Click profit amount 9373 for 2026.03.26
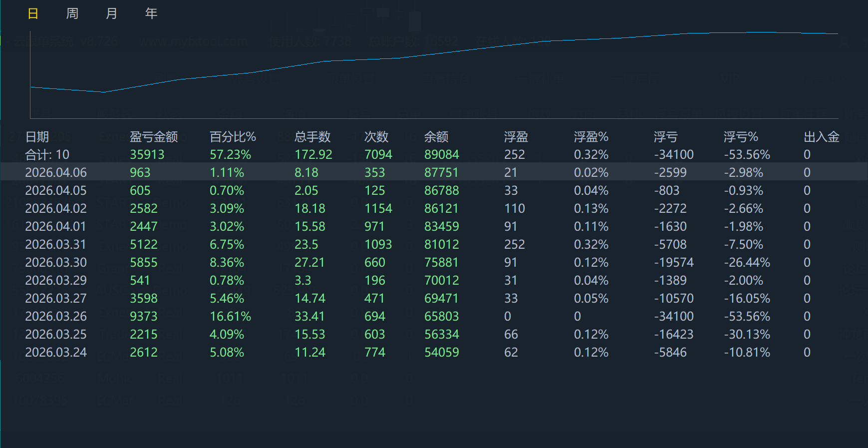The height and width of the screenshot is (448, 868). coord(144,317)
